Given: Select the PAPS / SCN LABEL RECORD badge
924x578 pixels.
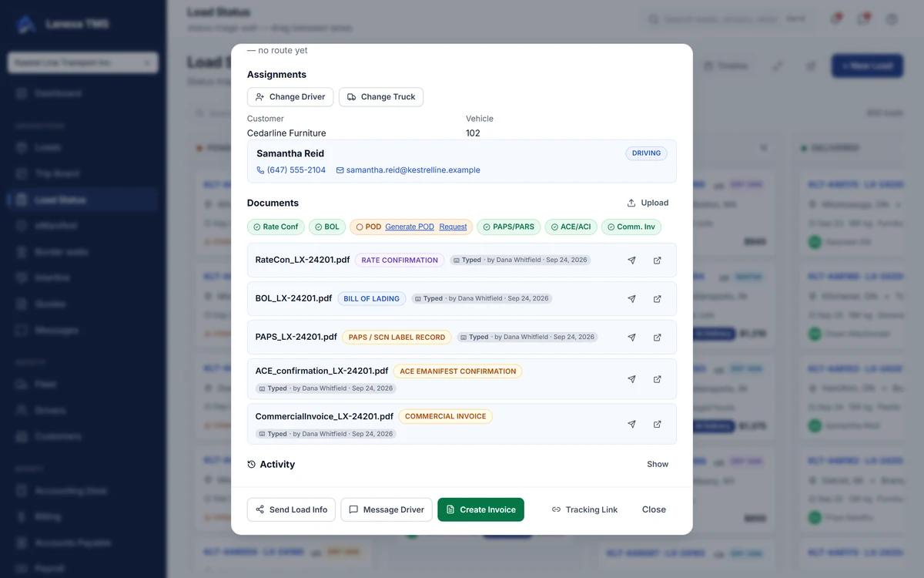Looking at the screenshot, I should [x=397, y=338].
